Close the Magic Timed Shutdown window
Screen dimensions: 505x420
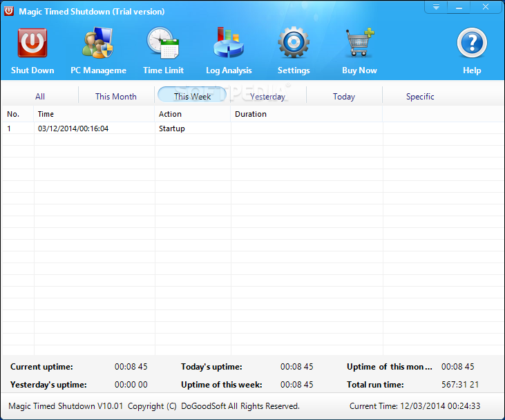point(486,7)
